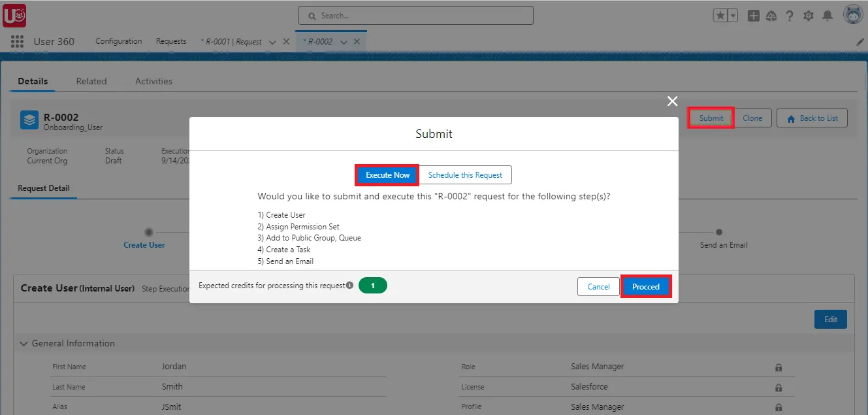Open global actions with the plus icon
Image resolution: width=868 pixels, height=415 pixels.
[x=753, y=14]
